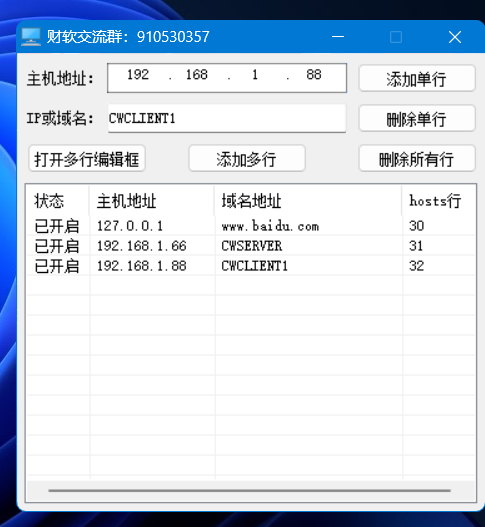Click the 删除单行 button
The image size is (485, 527).
(417, 118)
